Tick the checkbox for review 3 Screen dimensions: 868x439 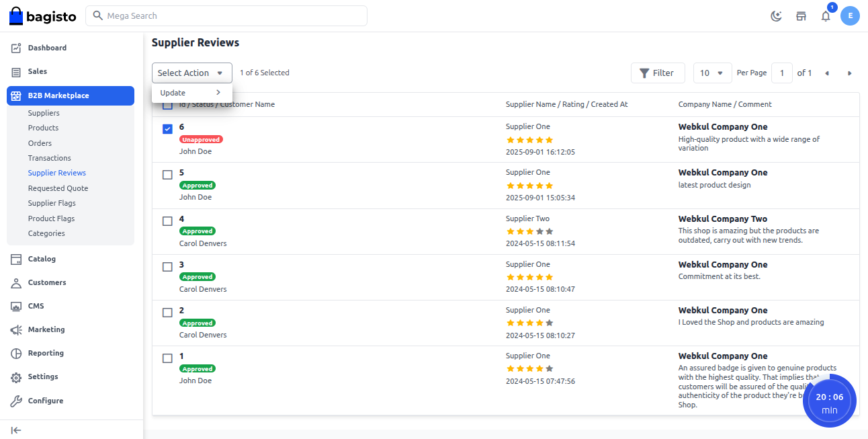click(167, 267)
